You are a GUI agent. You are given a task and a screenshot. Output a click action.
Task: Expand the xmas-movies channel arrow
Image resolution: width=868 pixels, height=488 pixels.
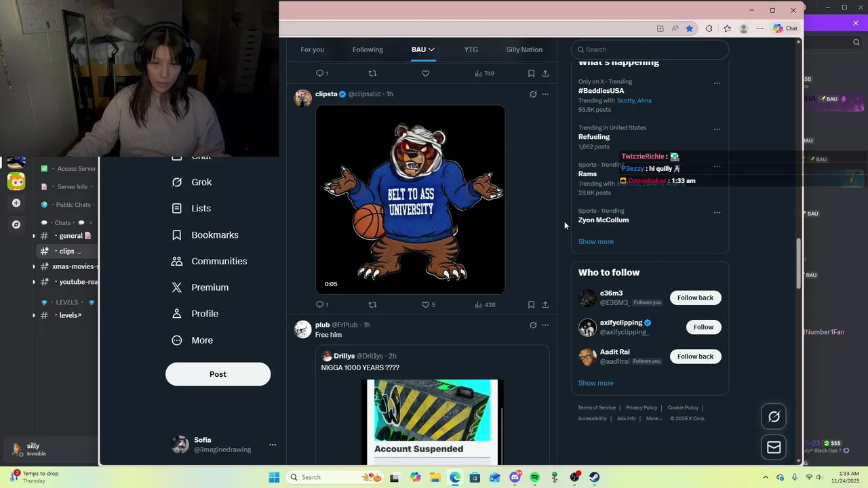tap(34, 266)
